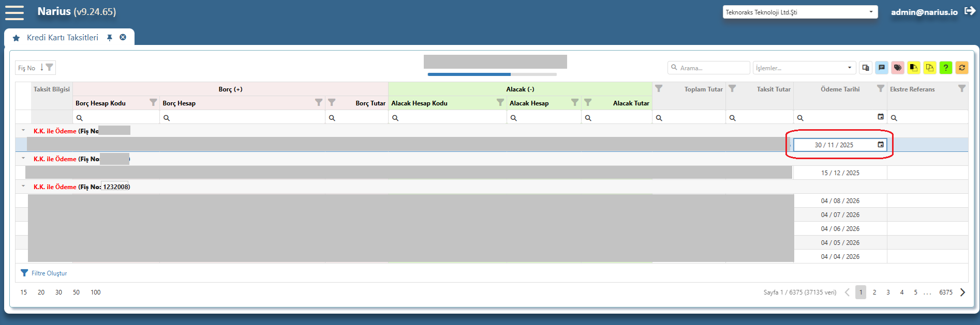Click the Kredi Kartı Taksitleri tab label
Image resolution: width=980 pixels, height=325 pixels.
63,38
